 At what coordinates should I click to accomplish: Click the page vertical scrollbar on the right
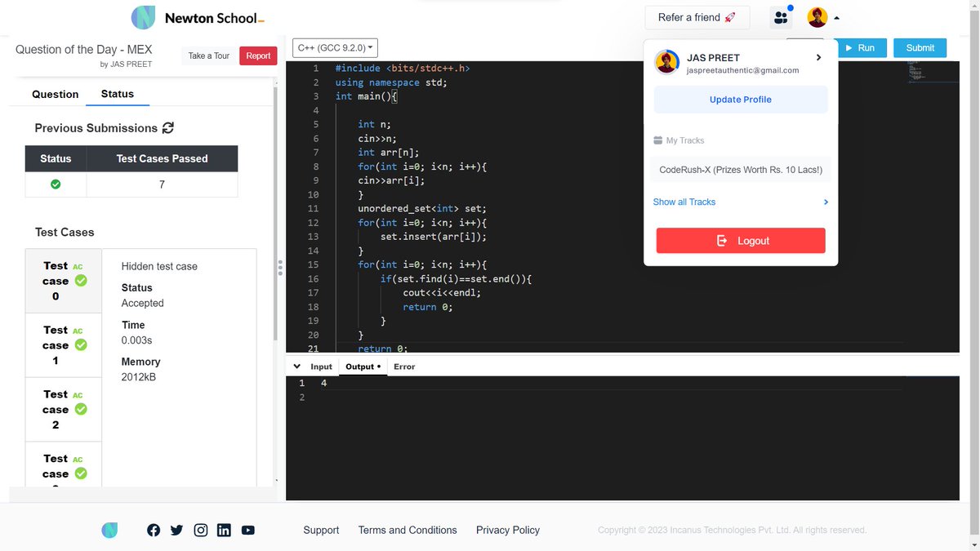click(x=973, y=275)
